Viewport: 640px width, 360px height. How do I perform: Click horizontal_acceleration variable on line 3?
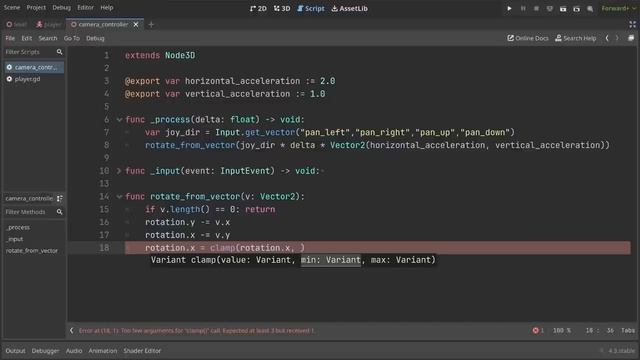click(242, 81)
